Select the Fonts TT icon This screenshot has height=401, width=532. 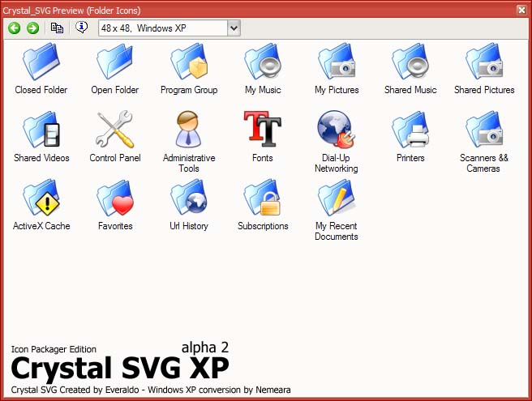[x=262, y=129]
